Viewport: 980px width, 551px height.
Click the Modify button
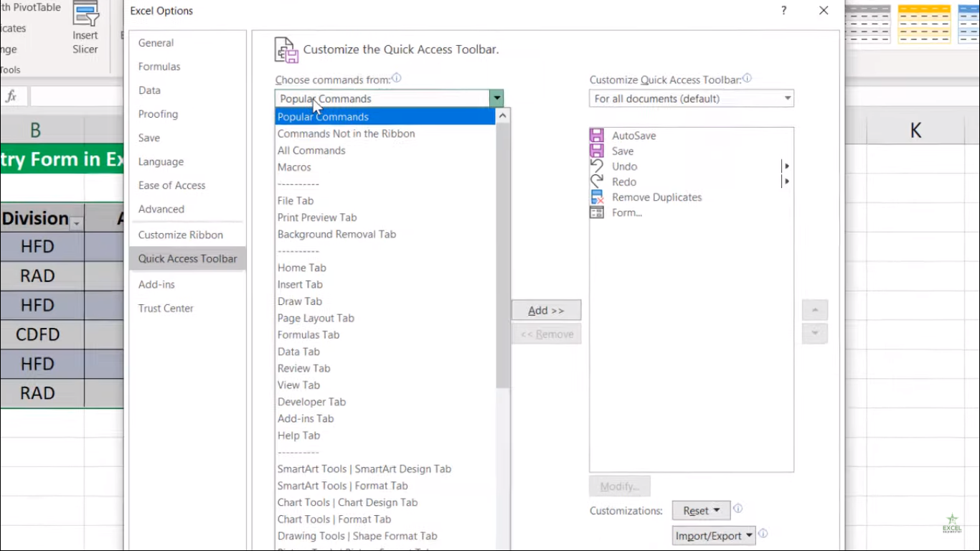coord(620,486)
